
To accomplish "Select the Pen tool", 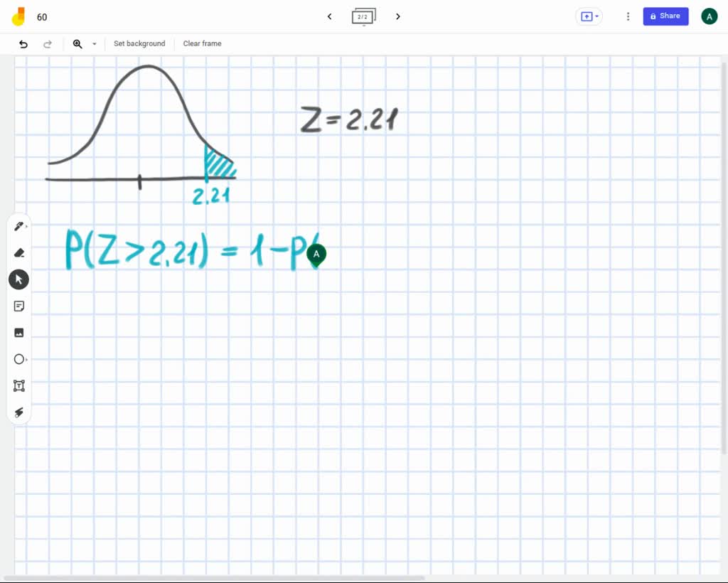I will point(18,225).
